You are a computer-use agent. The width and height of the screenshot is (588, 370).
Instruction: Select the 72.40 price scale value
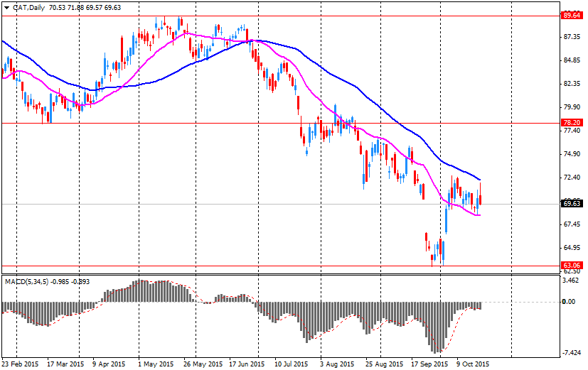click(x=572, y=177)
